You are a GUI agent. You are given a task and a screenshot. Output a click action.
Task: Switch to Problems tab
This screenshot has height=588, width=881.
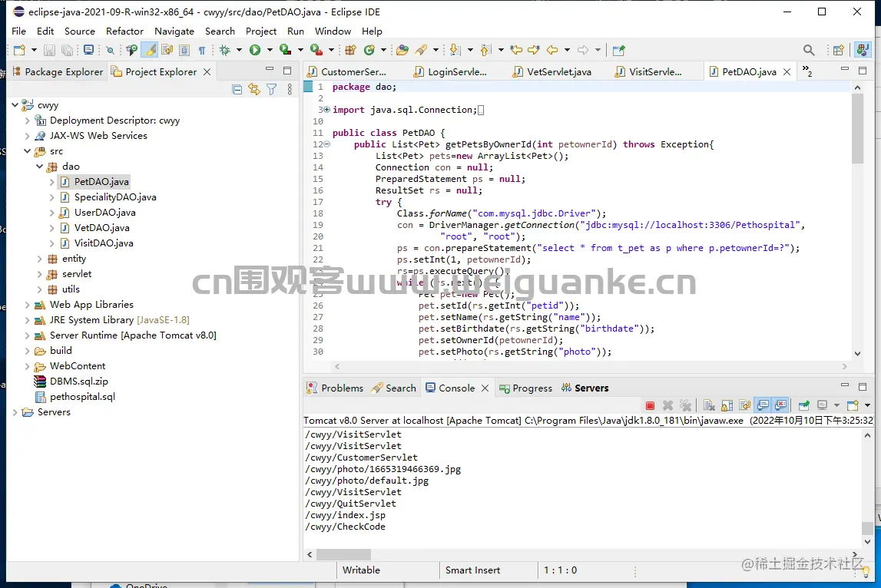336,388
